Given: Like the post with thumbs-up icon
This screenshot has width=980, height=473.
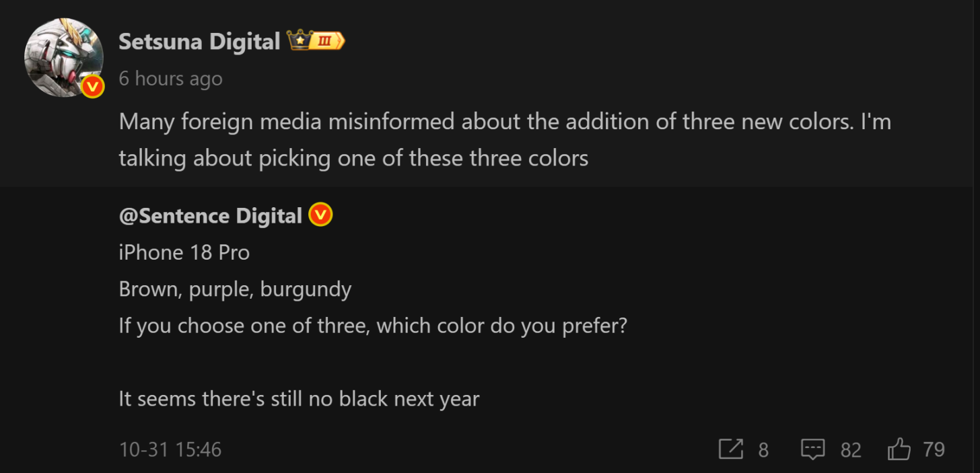Looking at the screenshot, I should [899, 449].
